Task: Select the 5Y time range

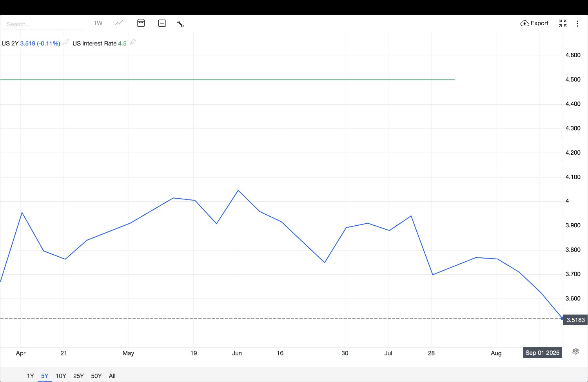Action: coord(45,376)
